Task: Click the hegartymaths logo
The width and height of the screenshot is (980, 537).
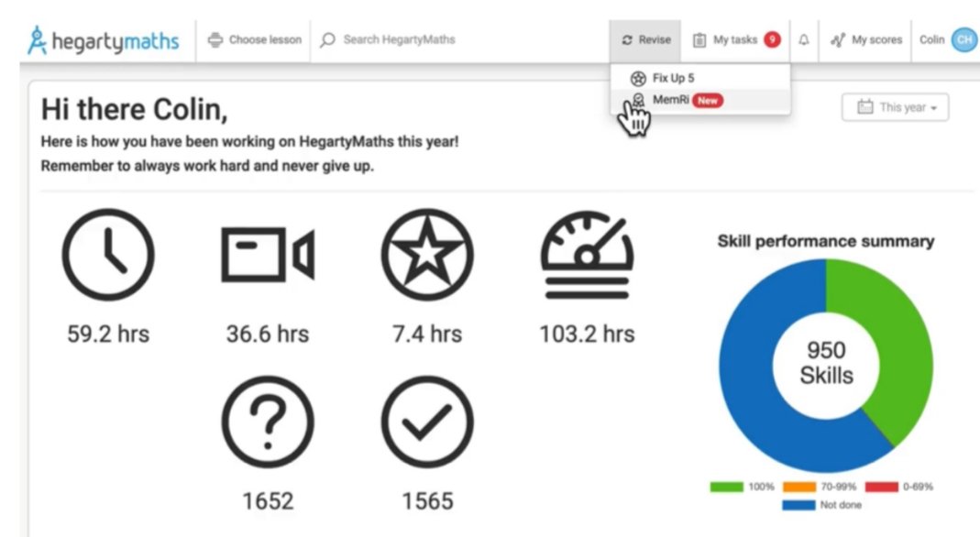Action: 103,40
